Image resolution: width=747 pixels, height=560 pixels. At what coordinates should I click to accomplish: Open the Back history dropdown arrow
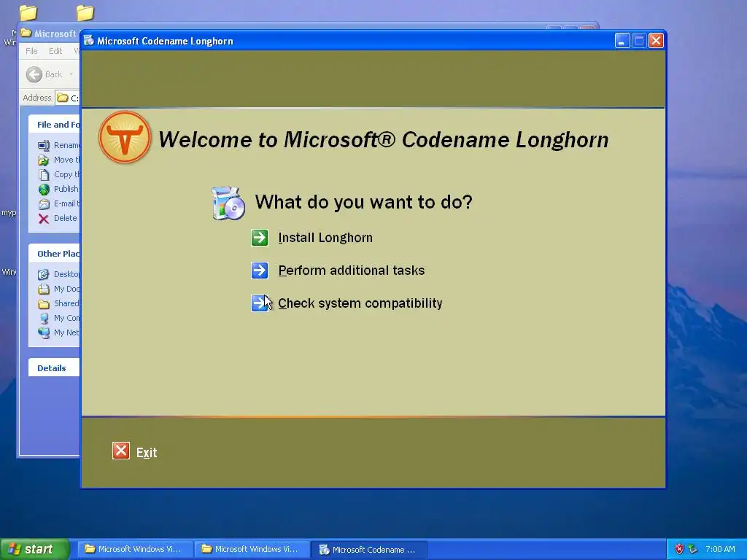tap(71, 74)
